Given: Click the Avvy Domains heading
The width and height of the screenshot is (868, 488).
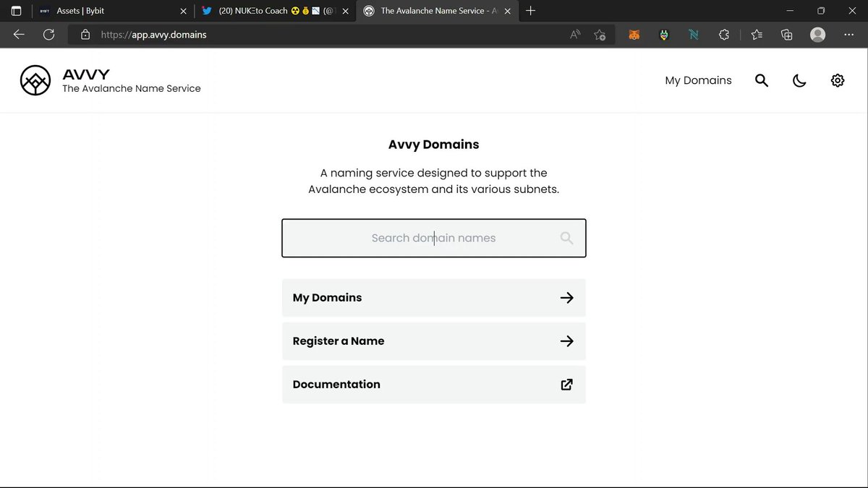Looking at the screenshot, I should pos(434,145).
